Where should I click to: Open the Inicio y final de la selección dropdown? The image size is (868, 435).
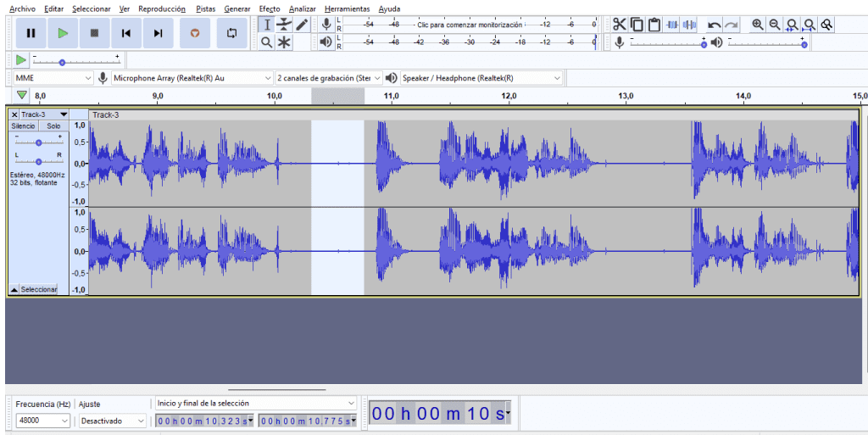(x=256, y=403)
